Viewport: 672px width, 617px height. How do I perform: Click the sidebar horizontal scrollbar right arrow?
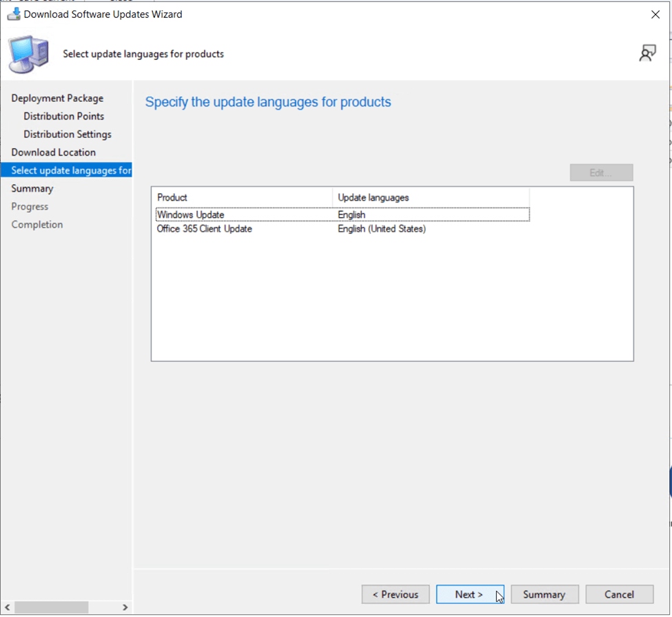[x=125, y=607]
